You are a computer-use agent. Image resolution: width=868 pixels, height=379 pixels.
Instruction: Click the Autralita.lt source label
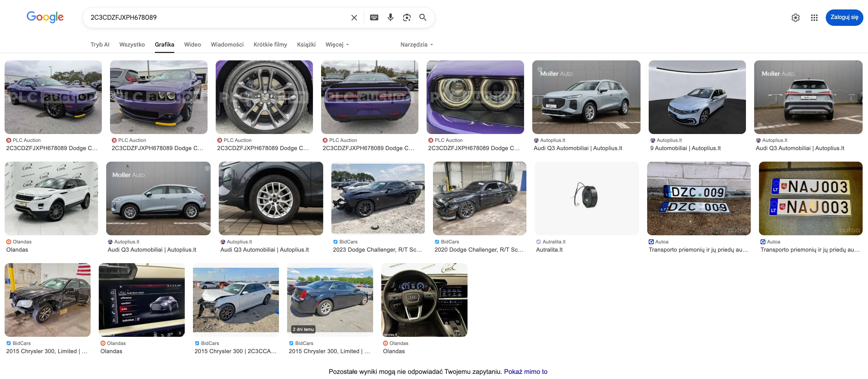click(x=554, y=242)
